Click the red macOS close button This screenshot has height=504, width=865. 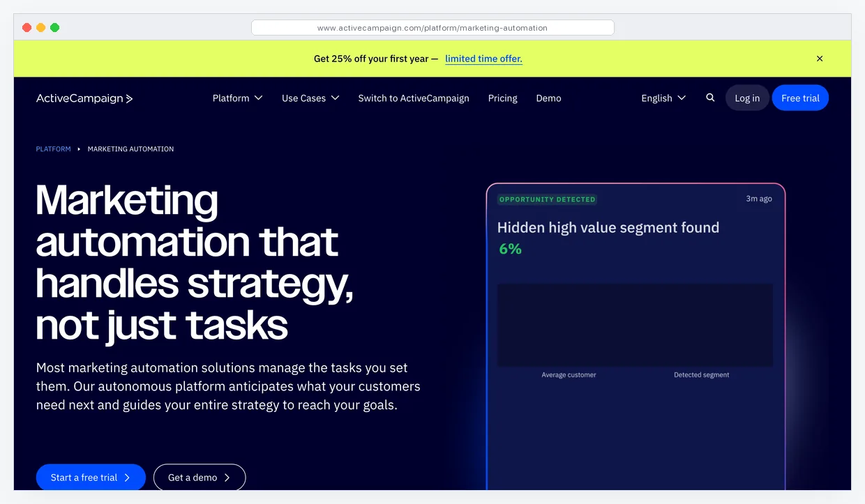tap(27, 27)
